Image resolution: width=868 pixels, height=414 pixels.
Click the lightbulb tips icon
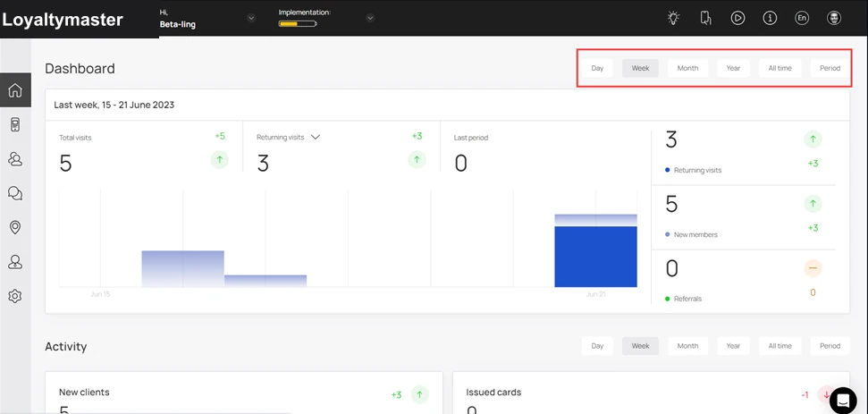pyautogui.click(x=673, y=18)
